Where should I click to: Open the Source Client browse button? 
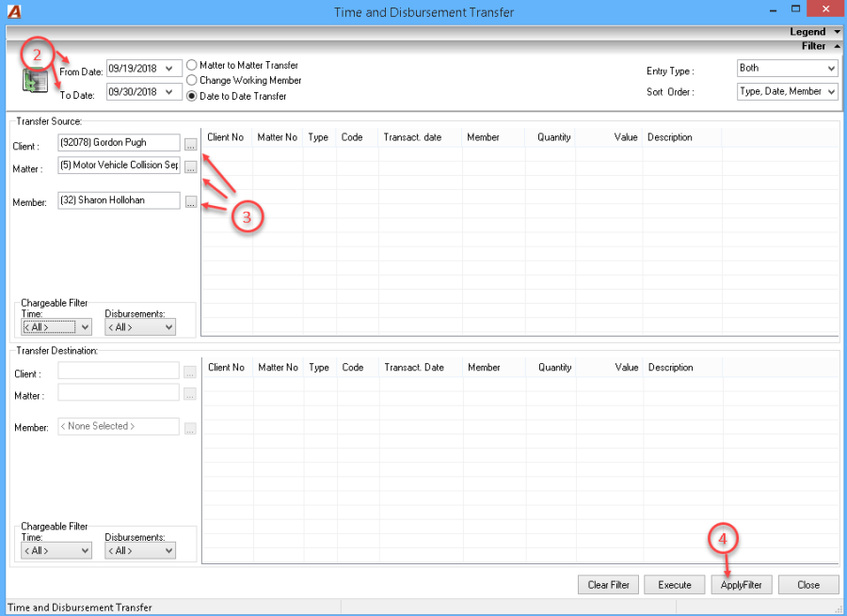[191, 144]
